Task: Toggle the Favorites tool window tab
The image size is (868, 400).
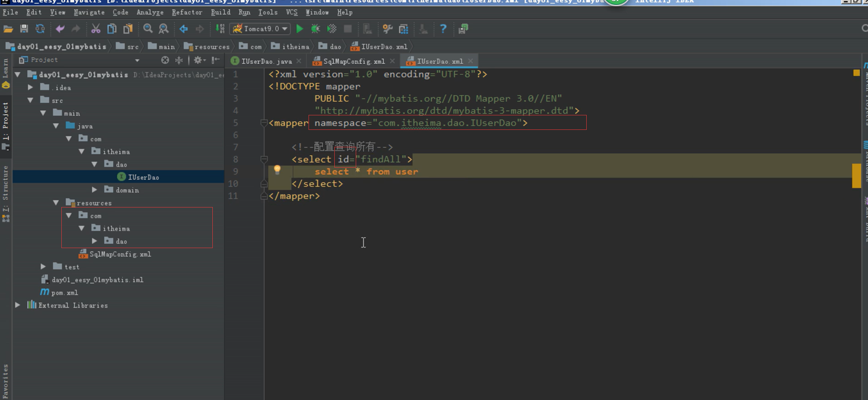Action: click(5, 381)
